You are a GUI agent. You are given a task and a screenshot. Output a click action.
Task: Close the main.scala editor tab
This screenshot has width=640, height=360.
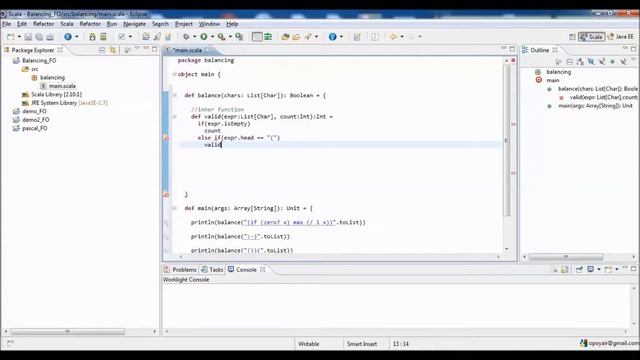[207, 50]
